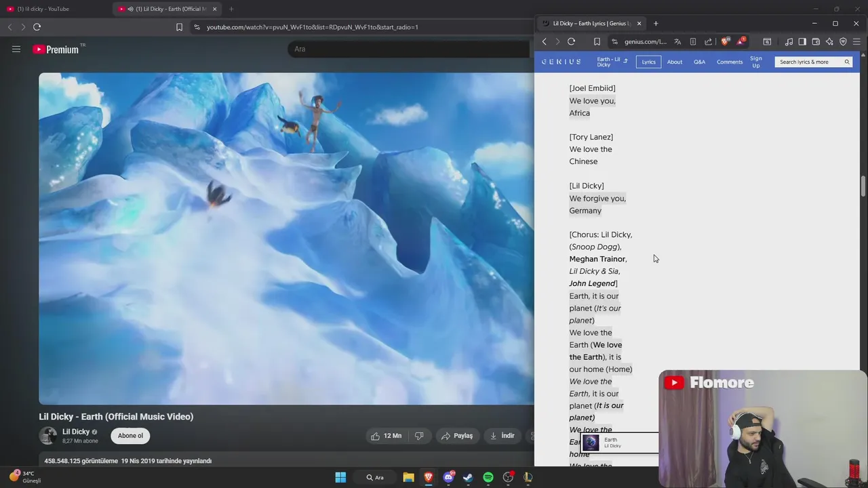868x488 pixels.
Task: Open the Brave main menu in Genius window
Action: tap(856, 41)
